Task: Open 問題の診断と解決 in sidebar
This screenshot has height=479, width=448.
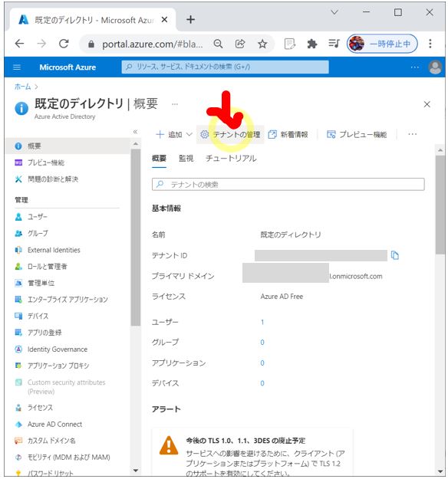Action: point(53,179)
